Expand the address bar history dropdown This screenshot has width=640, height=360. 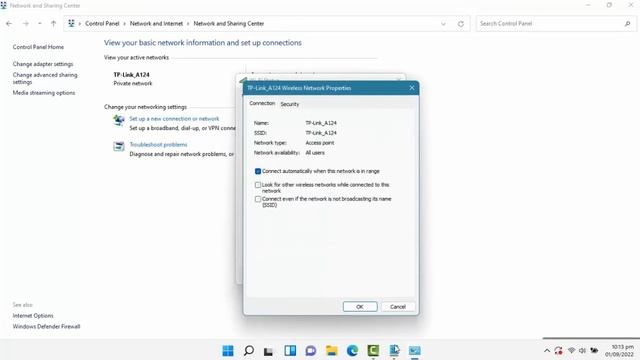point(443,24)
